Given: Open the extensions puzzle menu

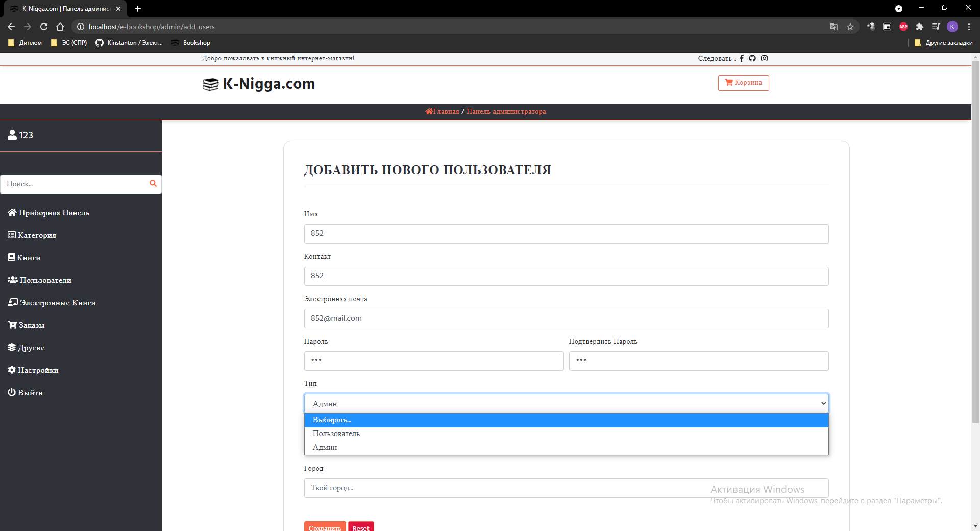Looking at the screenshot, I should click(920, 27).
